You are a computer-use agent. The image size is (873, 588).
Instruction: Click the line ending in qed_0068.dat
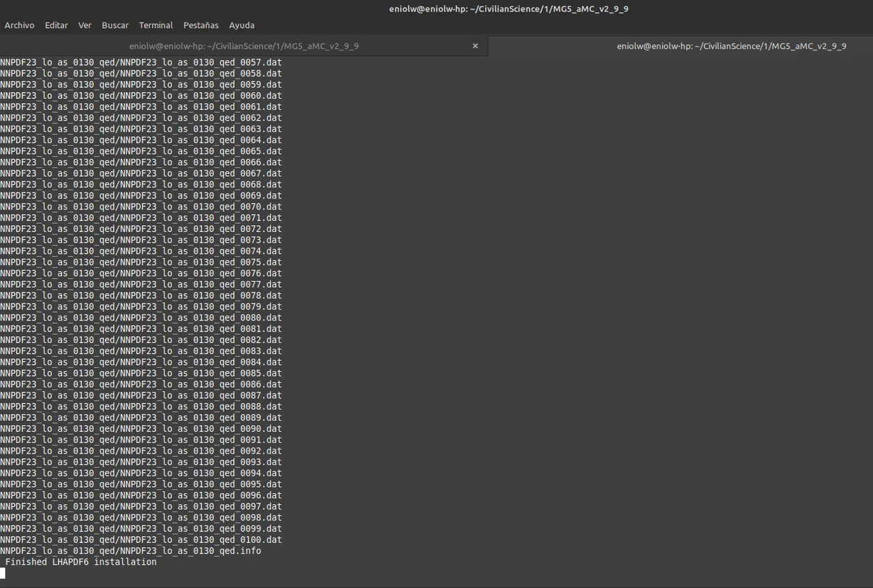140,184
